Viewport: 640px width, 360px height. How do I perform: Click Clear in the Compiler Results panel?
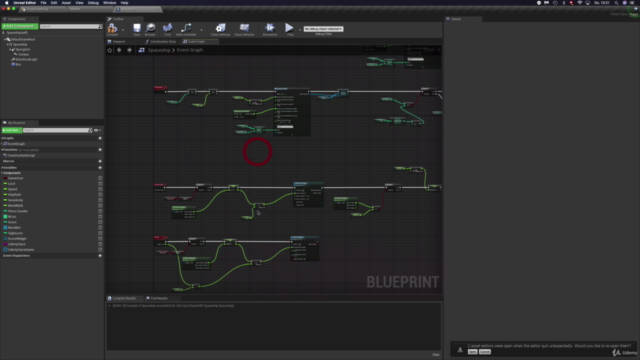(x=436, y=355)
